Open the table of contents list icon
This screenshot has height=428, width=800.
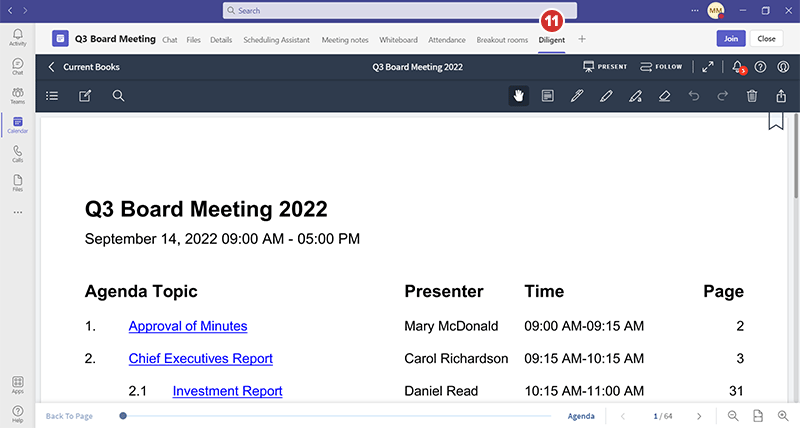(52, 96)
